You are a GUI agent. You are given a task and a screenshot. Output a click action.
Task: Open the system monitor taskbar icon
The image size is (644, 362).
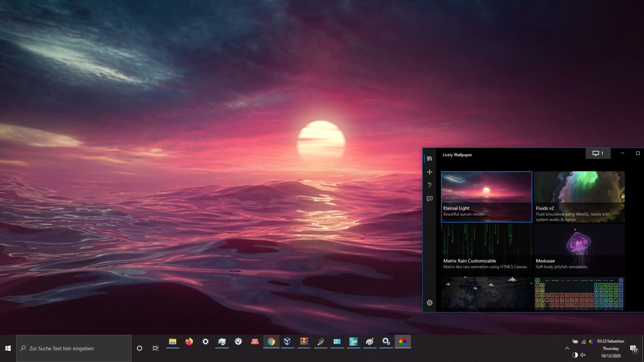coord(222,342)
